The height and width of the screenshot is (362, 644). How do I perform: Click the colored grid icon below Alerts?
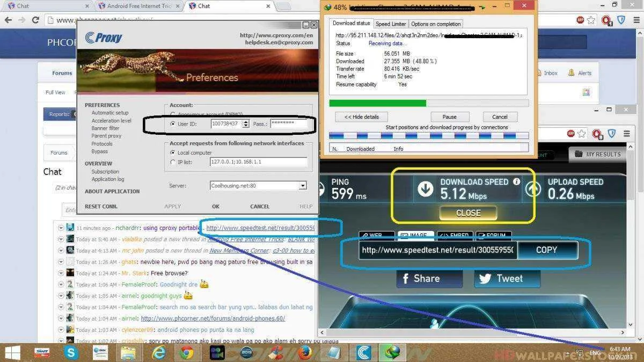[x=586, y=92]
